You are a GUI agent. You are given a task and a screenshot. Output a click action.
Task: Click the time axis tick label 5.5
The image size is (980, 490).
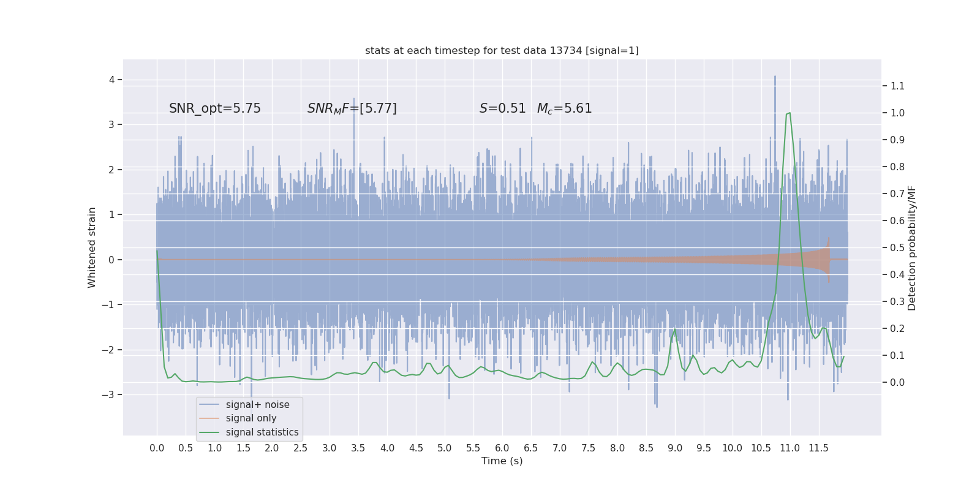473,448
